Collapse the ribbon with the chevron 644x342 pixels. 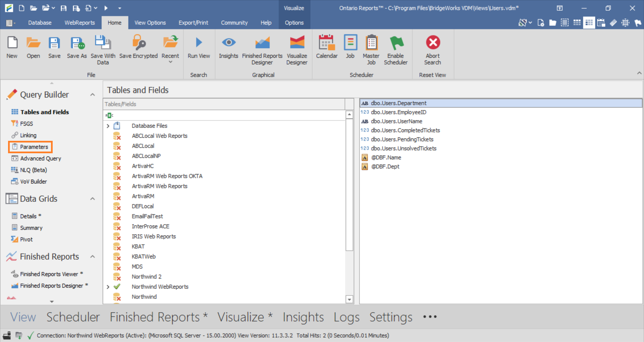point(639,73)
